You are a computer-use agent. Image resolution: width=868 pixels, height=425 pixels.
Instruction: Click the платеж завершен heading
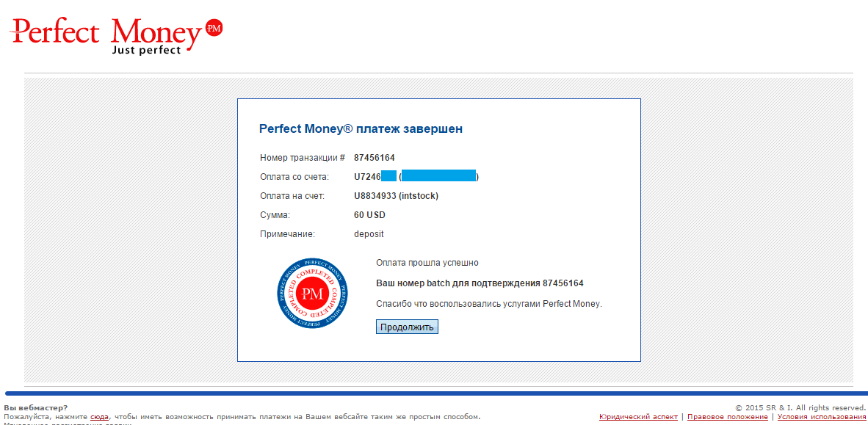pos(361,129)
